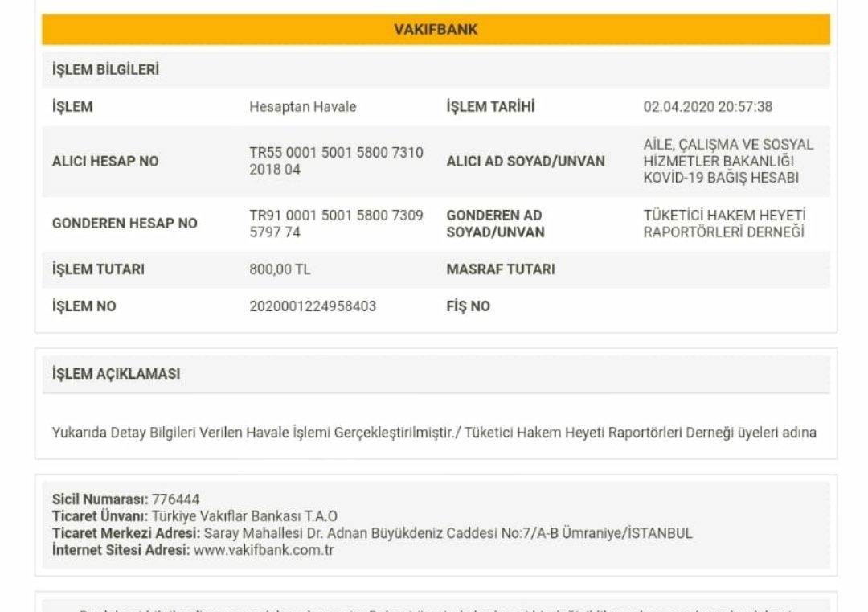
Task: Select the Sicil Numarası value 776444
Action: click(x=175, y=499)
